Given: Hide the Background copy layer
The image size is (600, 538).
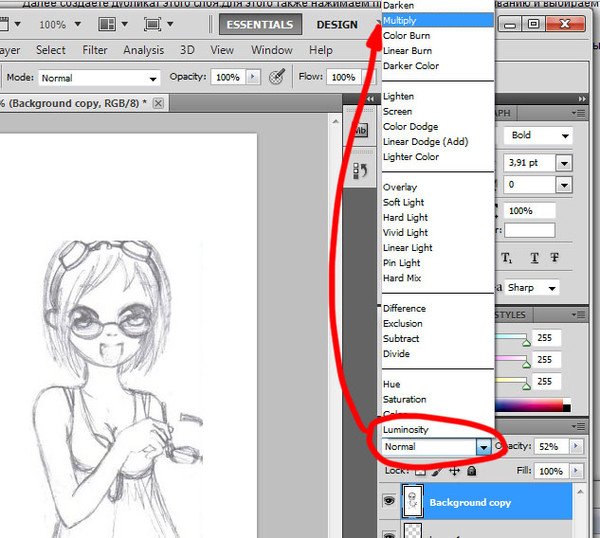Looking at the screenshot, I should (390, 502).
